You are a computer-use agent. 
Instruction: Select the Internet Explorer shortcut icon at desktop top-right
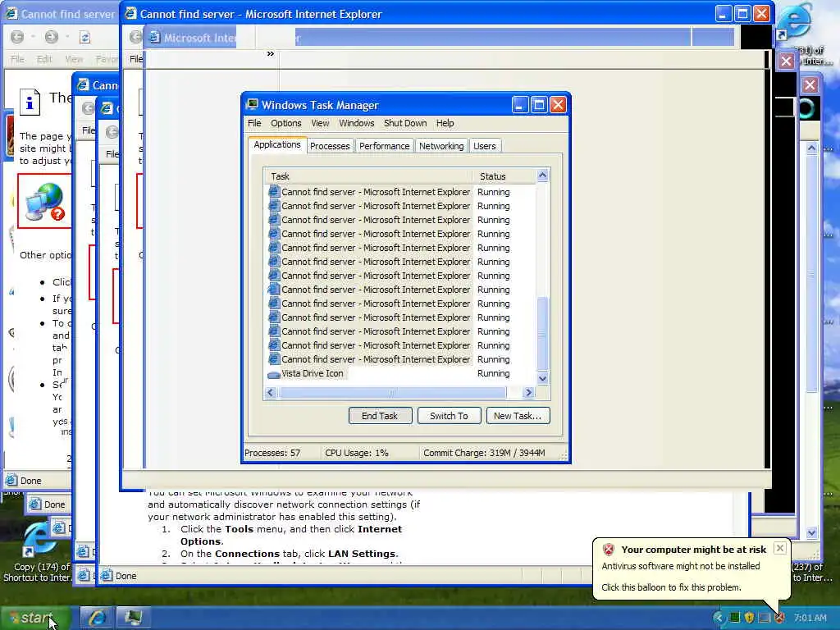794,22
